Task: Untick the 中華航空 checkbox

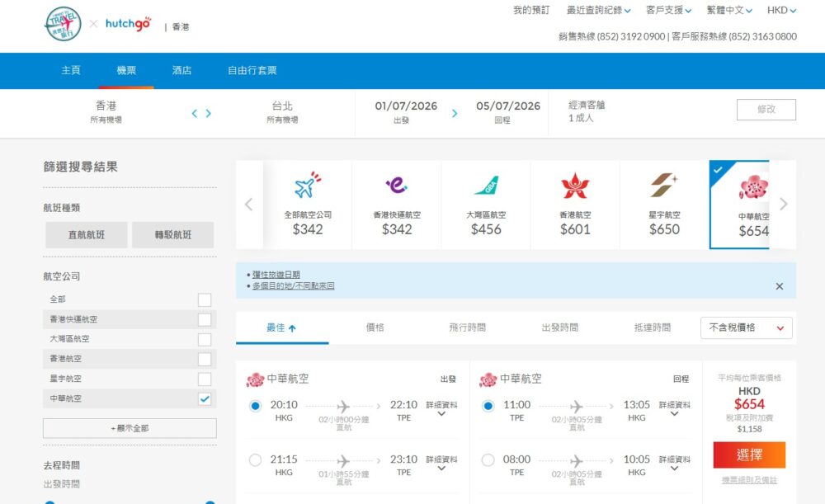Action: pos(205,398)
